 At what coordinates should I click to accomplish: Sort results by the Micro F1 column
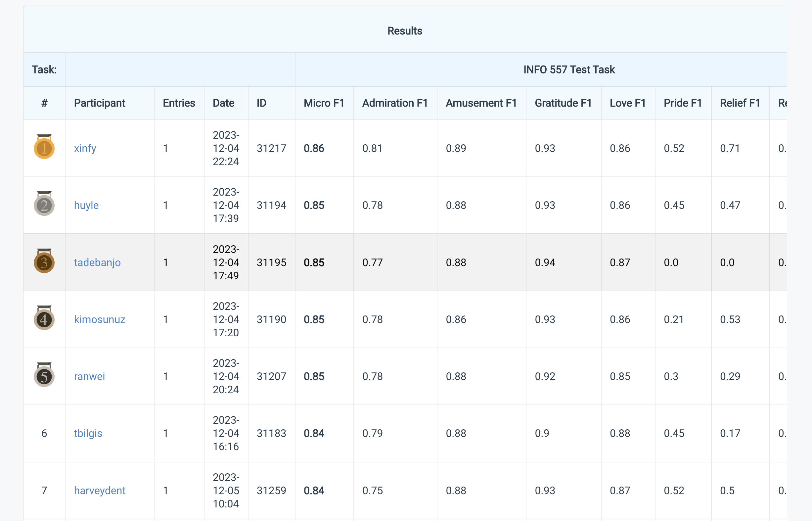click(324, 103)
